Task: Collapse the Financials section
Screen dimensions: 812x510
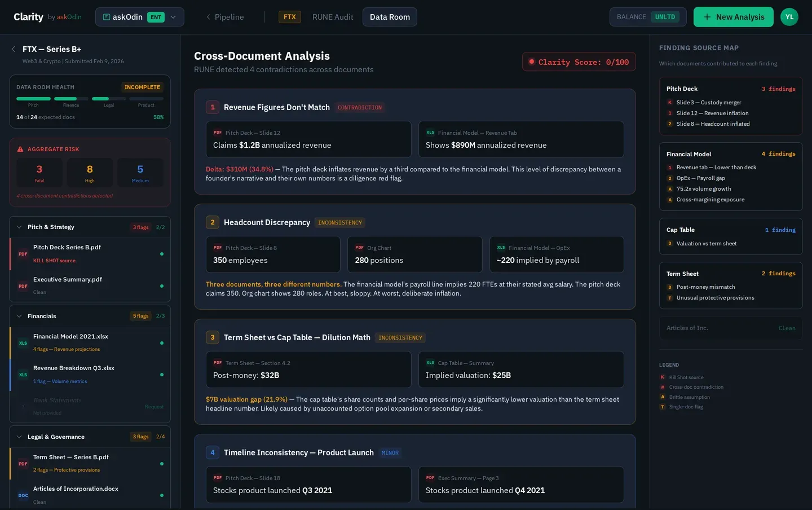Action: pyautogui.click(x=19, y=316)
